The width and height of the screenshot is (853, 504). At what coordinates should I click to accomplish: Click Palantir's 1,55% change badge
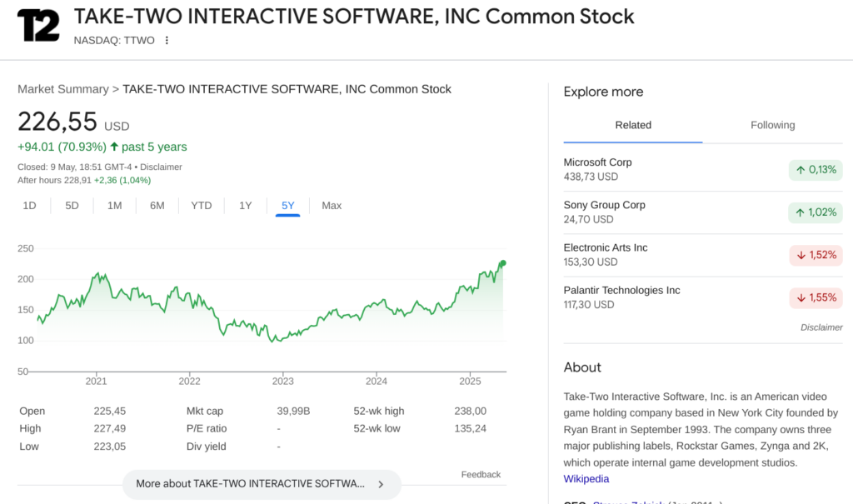pyautogui.click(x=816, y=297)
